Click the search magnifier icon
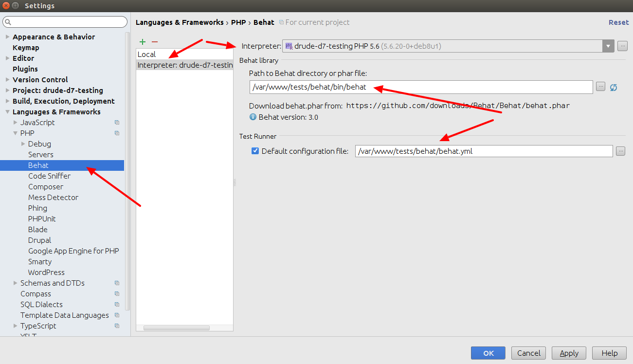633x364 pixels. click(9, 22)
